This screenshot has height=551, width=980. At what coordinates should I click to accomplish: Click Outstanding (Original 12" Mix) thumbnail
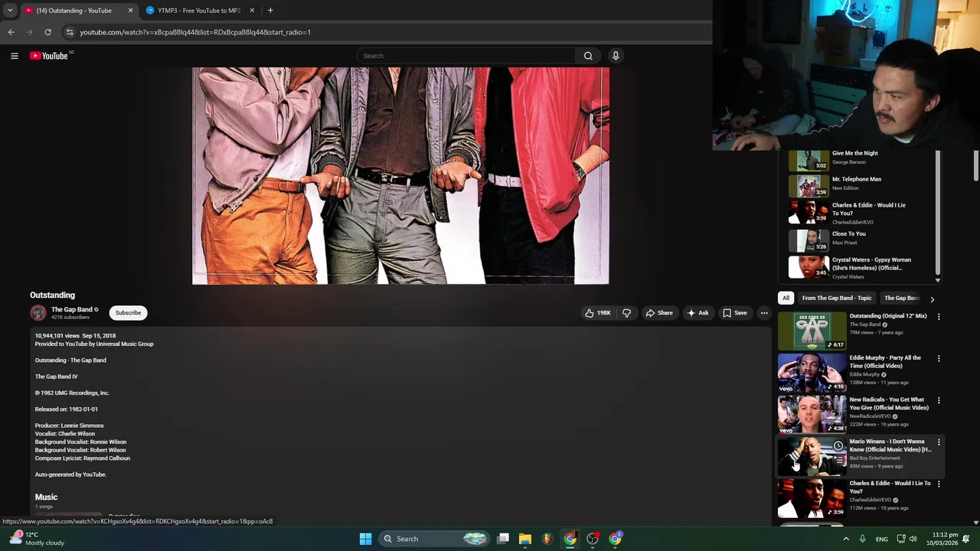[x=812, y=331]
